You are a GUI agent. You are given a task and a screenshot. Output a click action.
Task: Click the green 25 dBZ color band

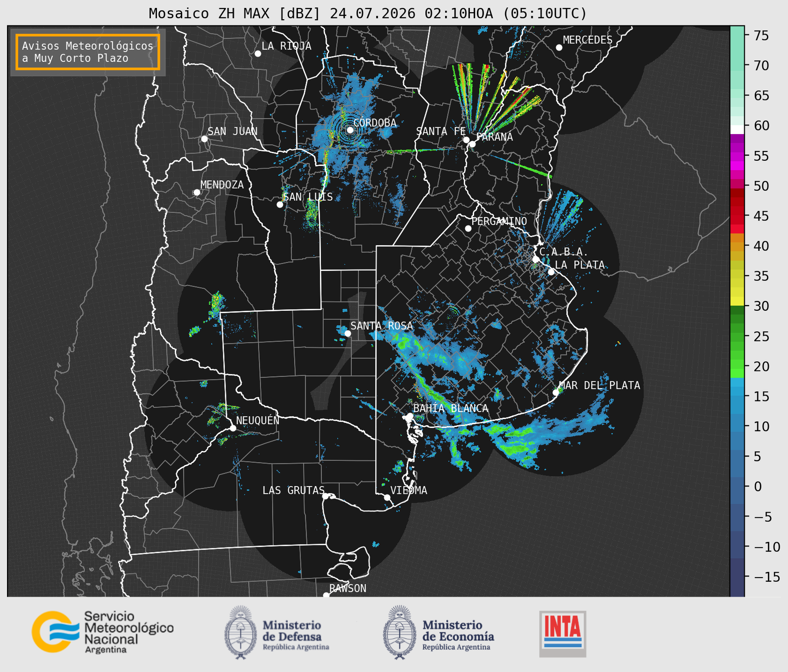tap(737, 336)
